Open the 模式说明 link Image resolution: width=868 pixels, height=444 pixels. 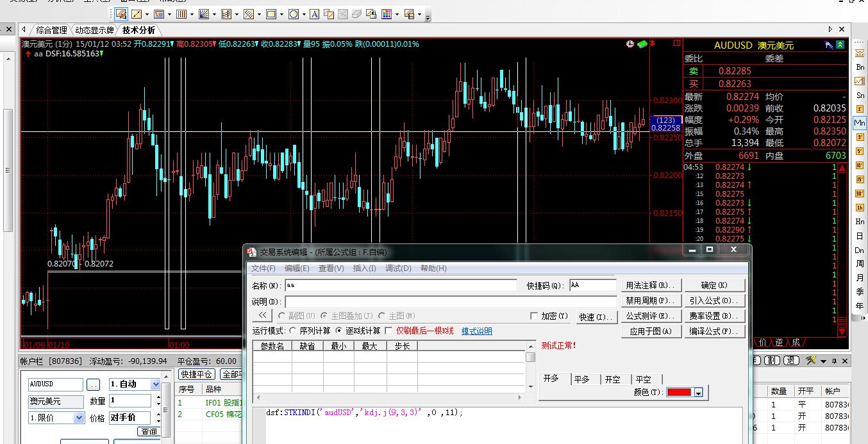(x=477, y=331)
